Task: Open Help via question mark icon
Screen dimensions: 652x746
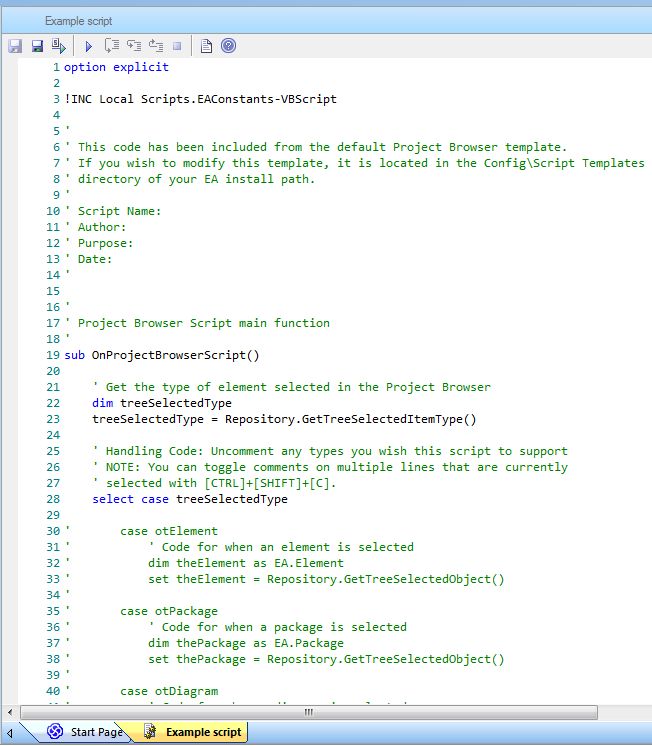Action: click(x=228, y=46)
